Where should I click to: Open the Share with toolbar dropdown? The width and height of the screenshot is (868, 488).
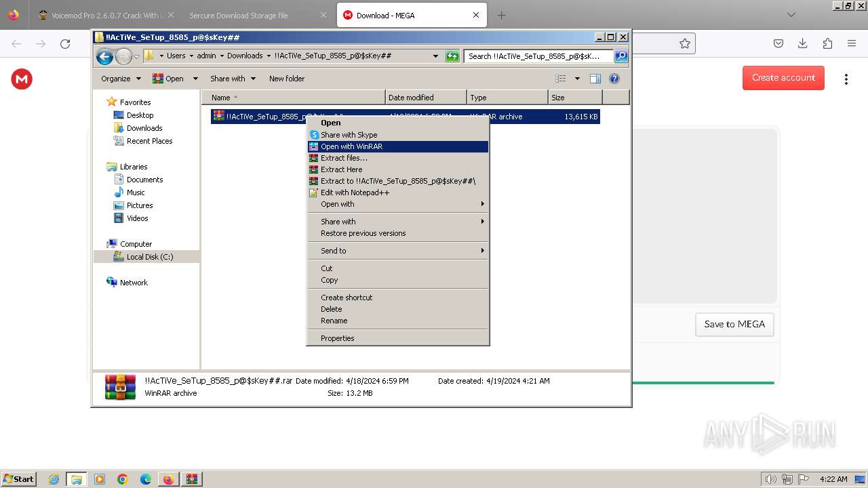233,79
